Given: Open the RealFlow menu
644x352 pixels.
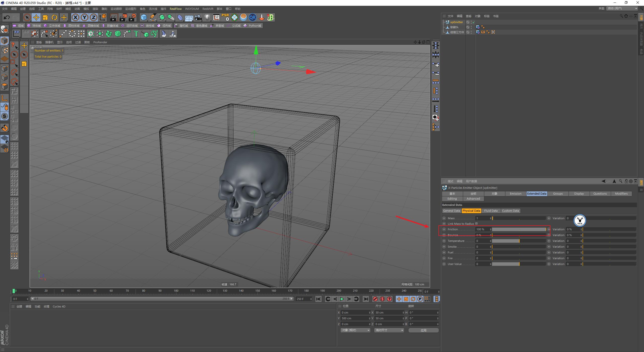Looking at the screenshot, I should click(176, 9).
